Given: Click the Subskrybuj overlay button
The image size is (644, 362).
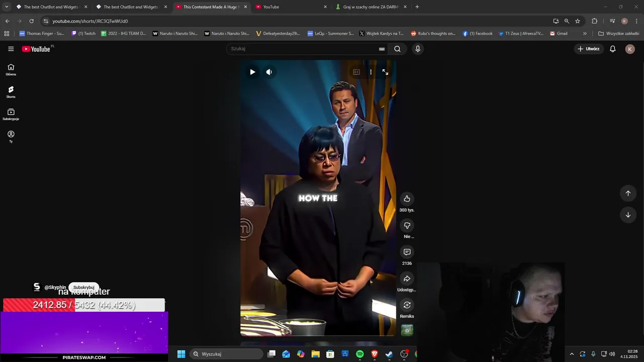Looking at the screenshot, I should click(84, 288).
